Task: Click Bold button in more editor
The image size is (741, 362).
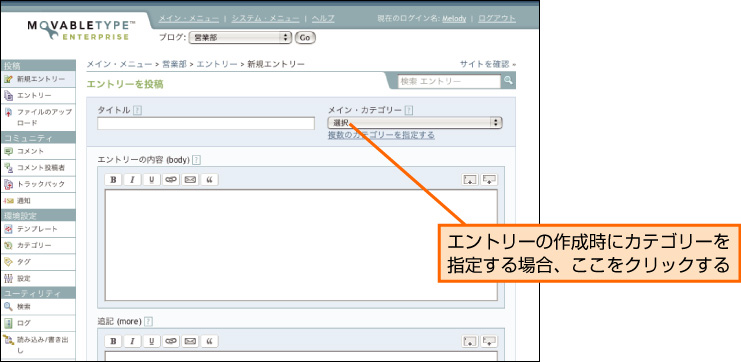Action: 113,341
